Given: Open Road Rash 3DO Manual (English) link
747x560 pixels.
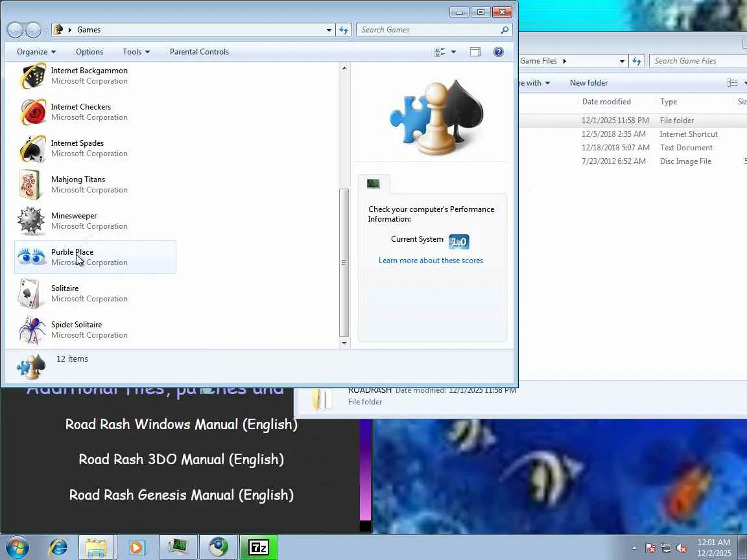Looking at the screenshot, I should pyautogui.click(x=181, y=459).
